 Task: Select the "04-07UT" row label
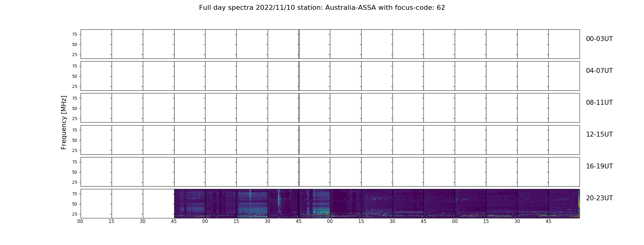point(599,71)
